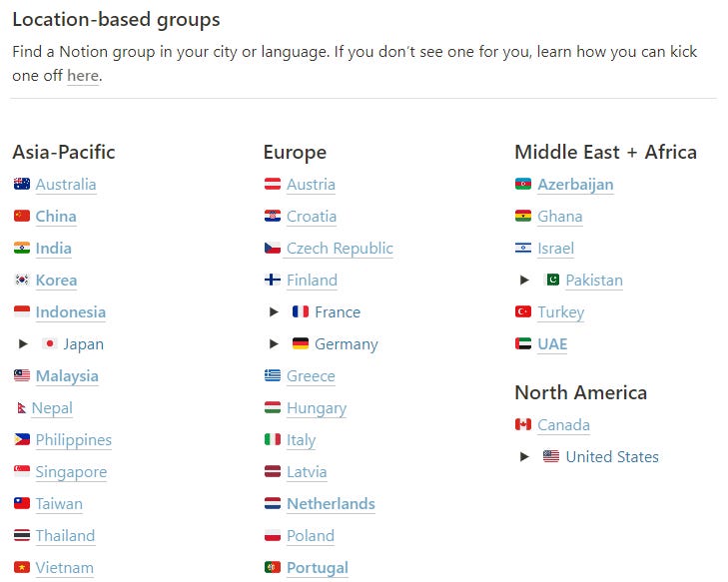Click the Finland flag icon
The image size is (728, 582).
(273, 280)
